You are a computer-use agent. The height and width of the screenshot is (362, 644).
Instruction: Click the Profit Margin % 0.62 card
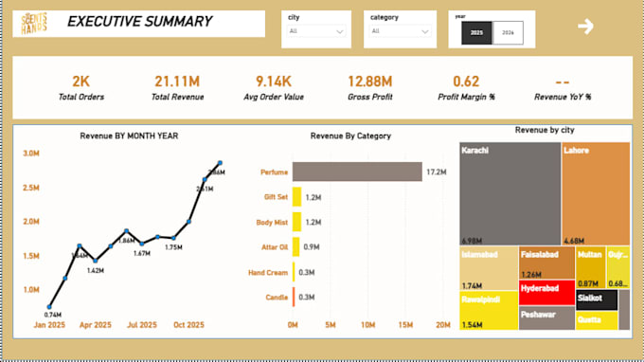(x=466, y=87)
